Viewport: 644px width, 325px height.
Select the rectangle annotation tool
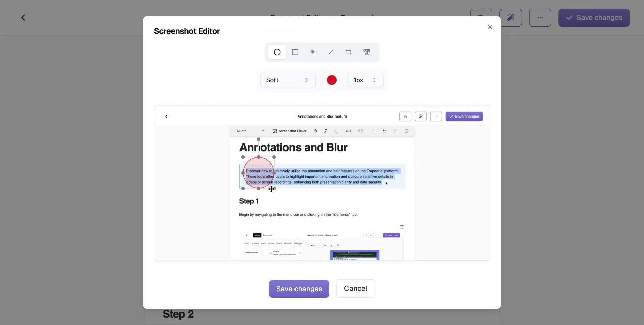point(295,52)
